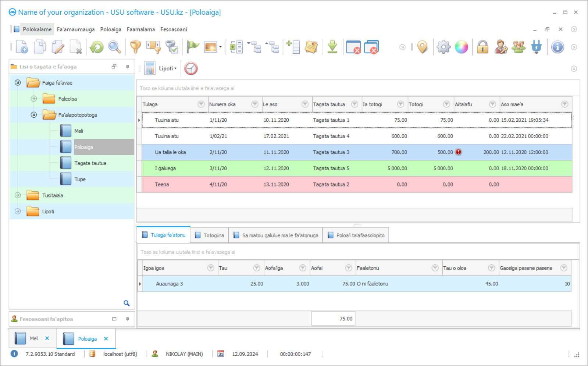588x366 pixels.
Task: Click the green download arrow icon
Action: click(x=332, y=47)
